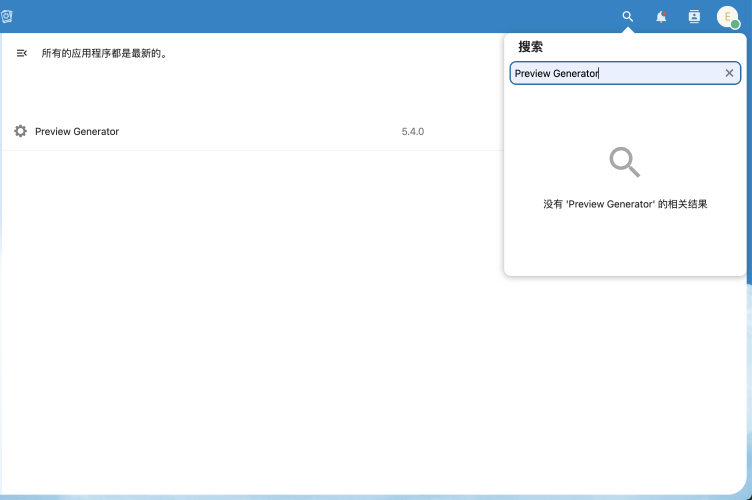Collapse the app navigation sidebar toggle
The width and height of the screenshot is (752, 500).
tap(22, 53)
